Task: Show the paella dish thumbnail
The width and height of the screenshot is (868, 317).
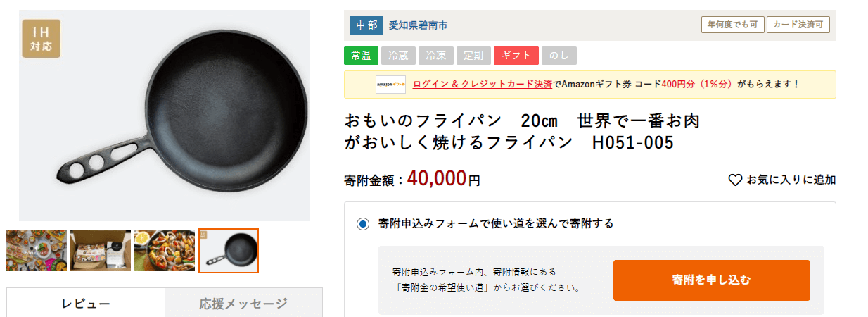Action: coord(165,251)
